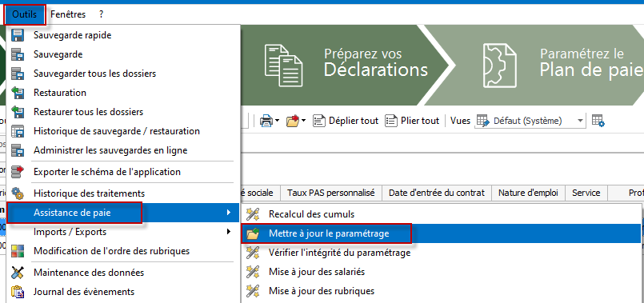Expand the Imports / Exports submenu arrow

pyautogui.click(x=229, y=232)
